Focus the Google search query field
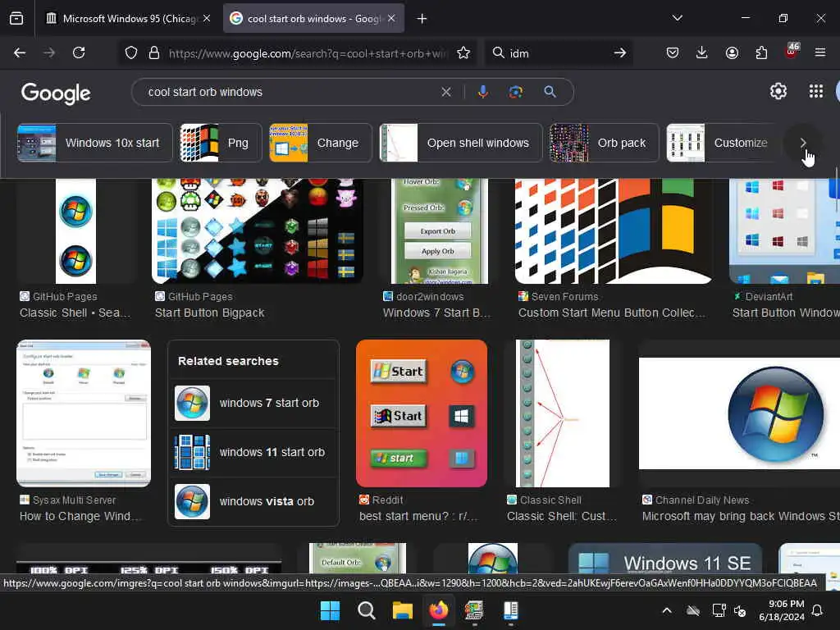840x630 pixels. (x=290, y=92)
